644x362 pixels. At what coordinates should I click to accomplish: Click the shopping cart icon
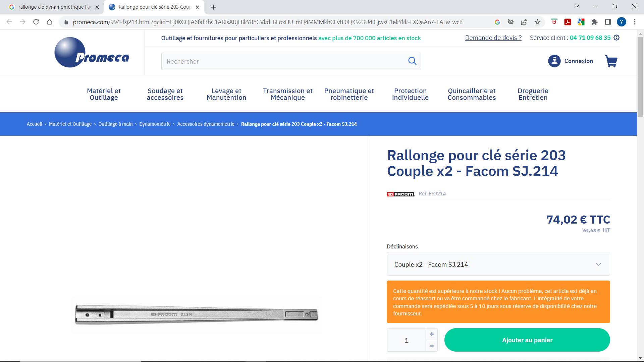click(611, 61)
